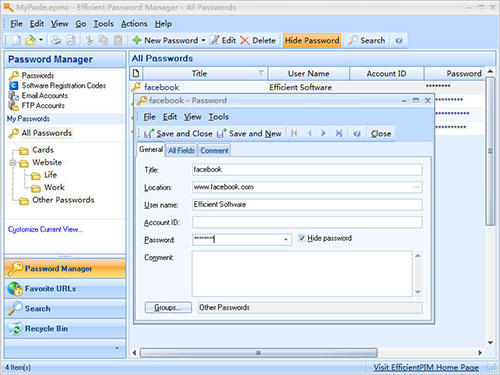The height and width of the screenshot is (375, 500).
Task: Open the Cards folder
Action: pos(43,150)
